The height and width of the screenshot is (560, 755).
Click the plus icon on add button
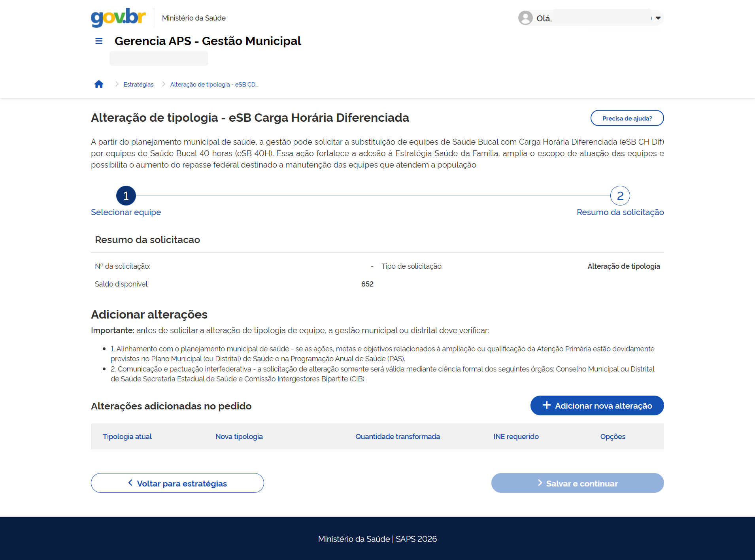tap(547, 405)
